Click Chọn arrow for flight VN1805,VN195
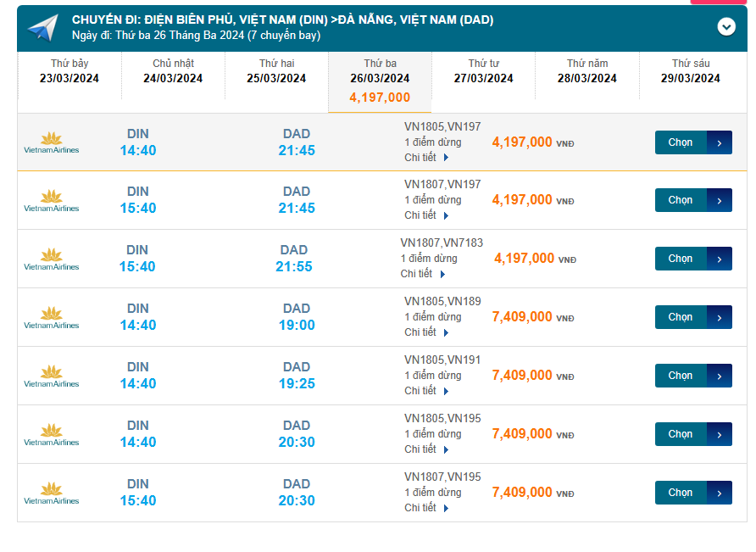The height and width of the screenshot is (552, 756). (x=719, y=434)
